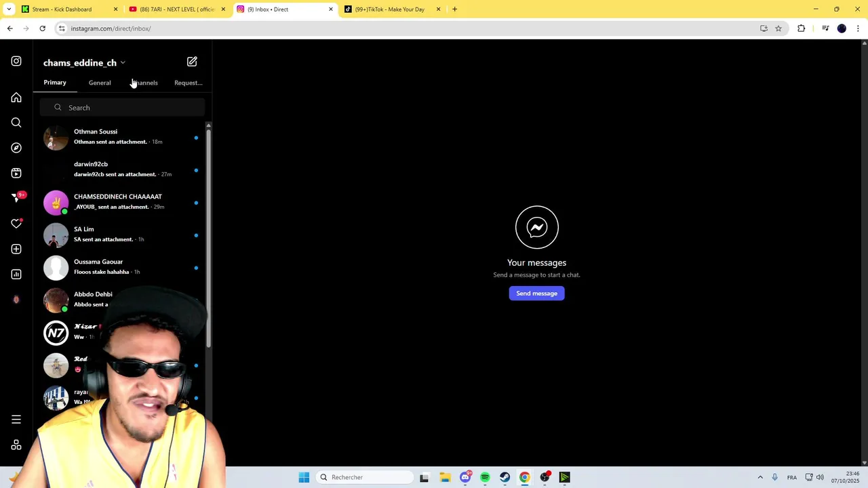The height and width of the screenshot is (488, 868).
Task: Show hidden system tray icons
Action: pos(760,477)
